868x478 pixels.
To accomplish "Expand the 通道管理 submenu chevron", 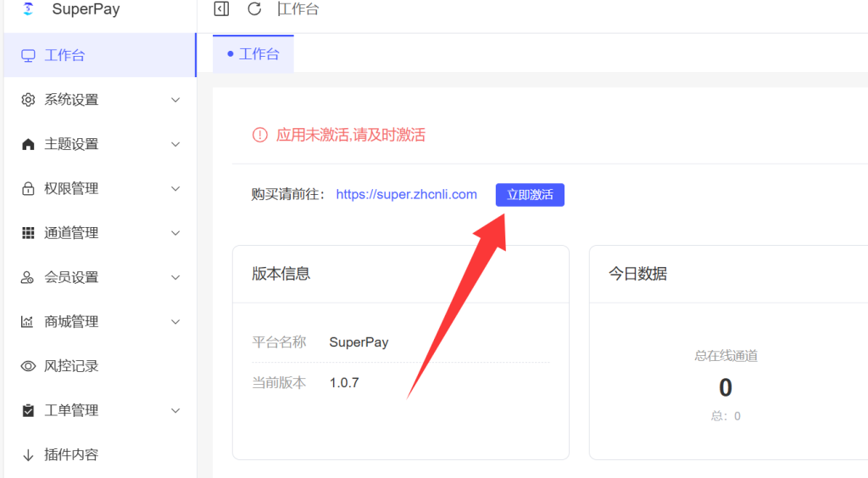I will (x=175, y=233).
